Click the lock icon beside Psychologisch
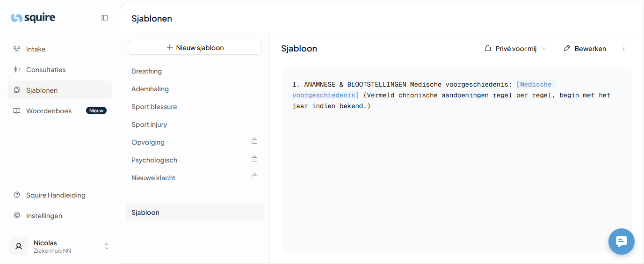This screenshot has width=644, height=264. 254,159
